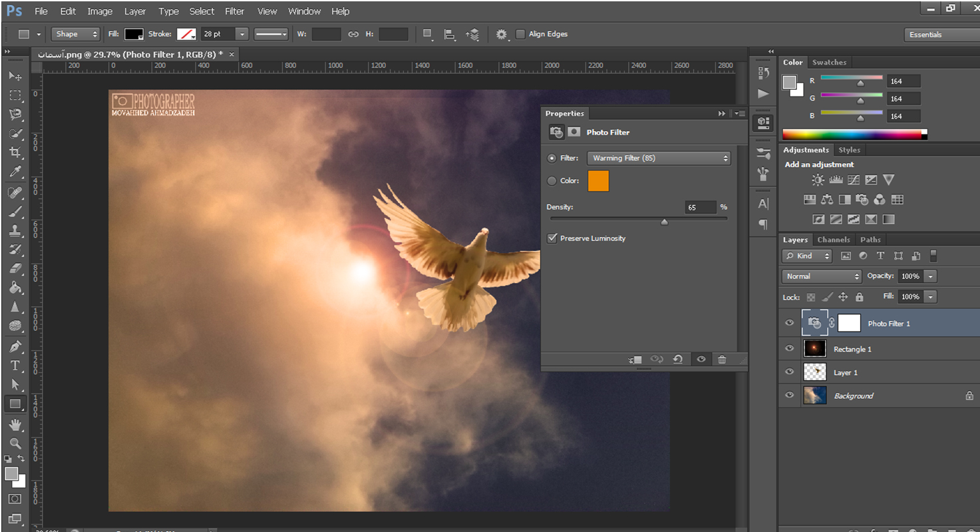The width and height of the screenshot is (980, 532).
Task: Select the Hand tool
Action: pyautogui.click(x=15, y=424)
